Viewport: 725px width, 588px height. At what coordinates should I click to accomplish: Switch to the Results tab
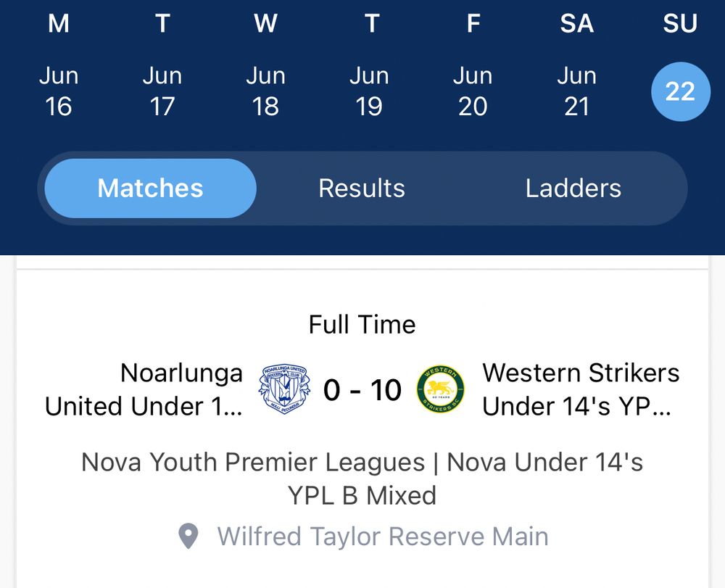click(362, 189)
